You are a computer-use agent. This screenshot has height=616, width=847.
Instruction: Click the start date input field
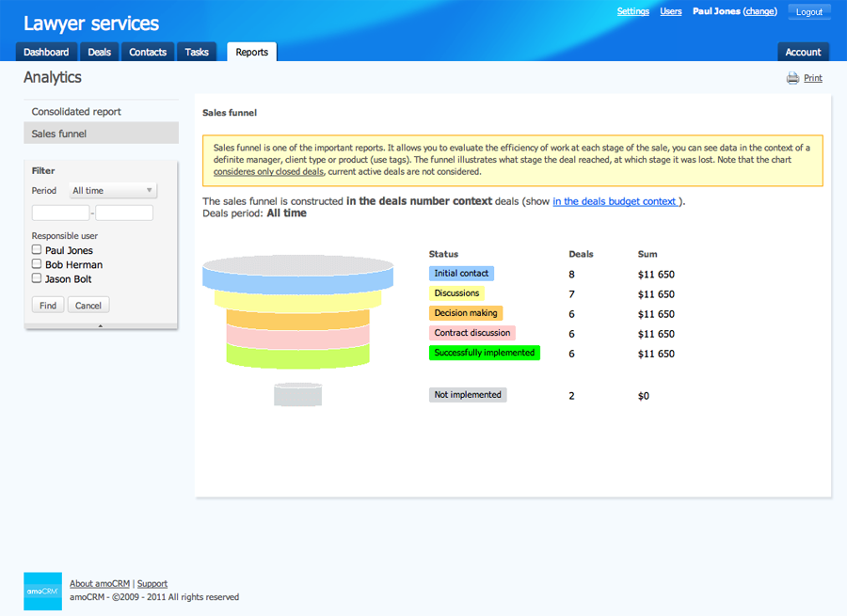(60, 213)
